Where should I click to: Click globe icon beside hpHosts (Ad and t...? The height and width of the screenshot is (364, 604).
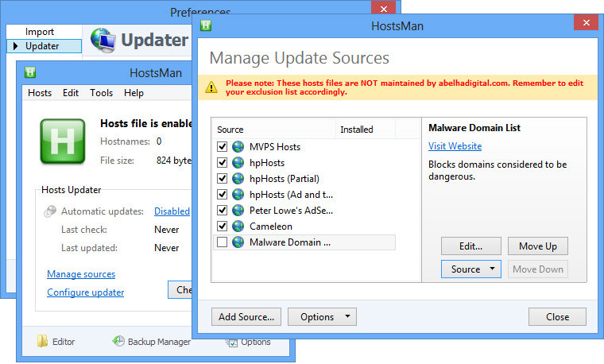click(x=238, y=195)
